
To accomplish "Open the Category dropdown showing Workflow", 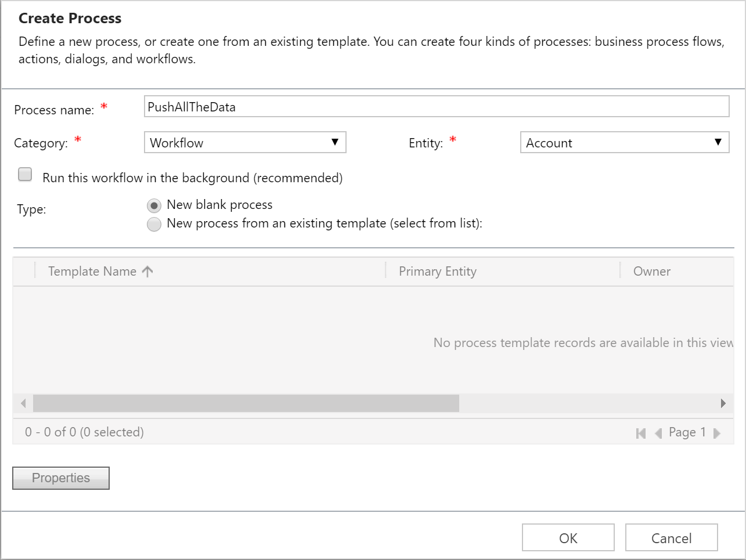I will coord(245,142).
